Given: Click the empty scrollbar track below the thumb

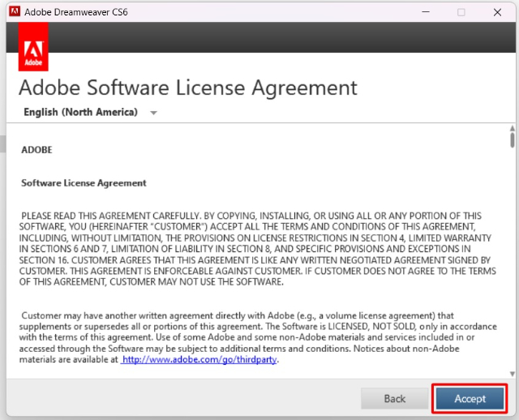Looking at the screenshot, I should pyautogui.click(x=512, y=259).
